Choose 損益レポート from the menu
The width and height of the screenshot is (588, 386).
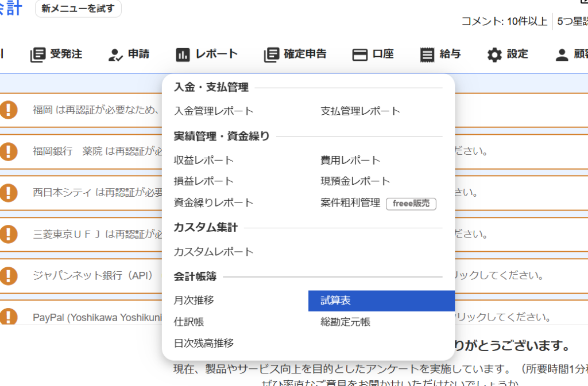204,181
